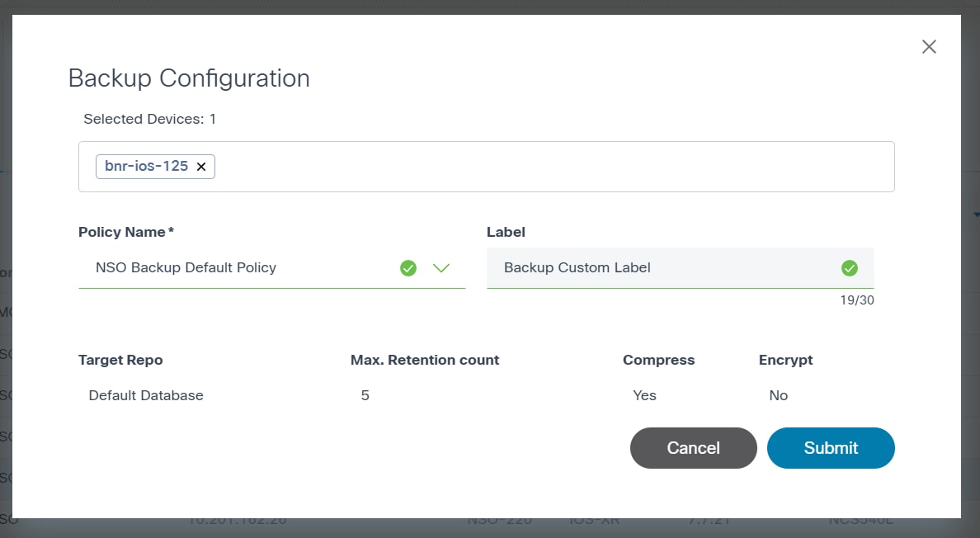Screen dimensions: 980x538
Task: Click the small triangle behind dialog edge
Action: [x=976, y=215]
